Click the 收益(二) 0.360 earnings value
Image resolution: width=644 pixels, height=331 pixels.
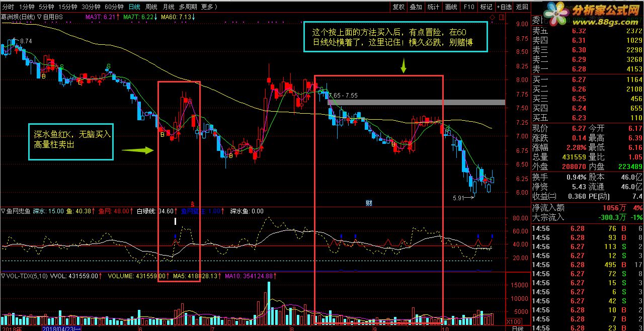pos(578,196)
